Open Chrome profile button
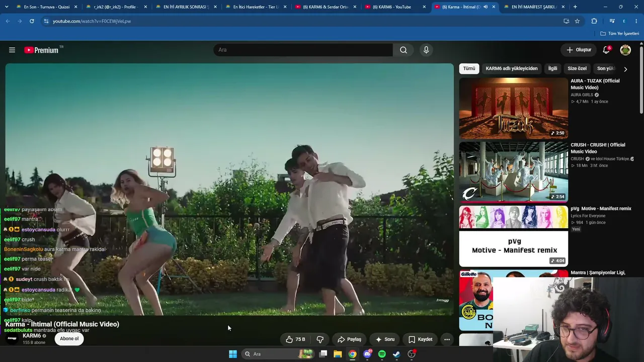The height and width of the screenshot is (362, 644). click(624, 21)
